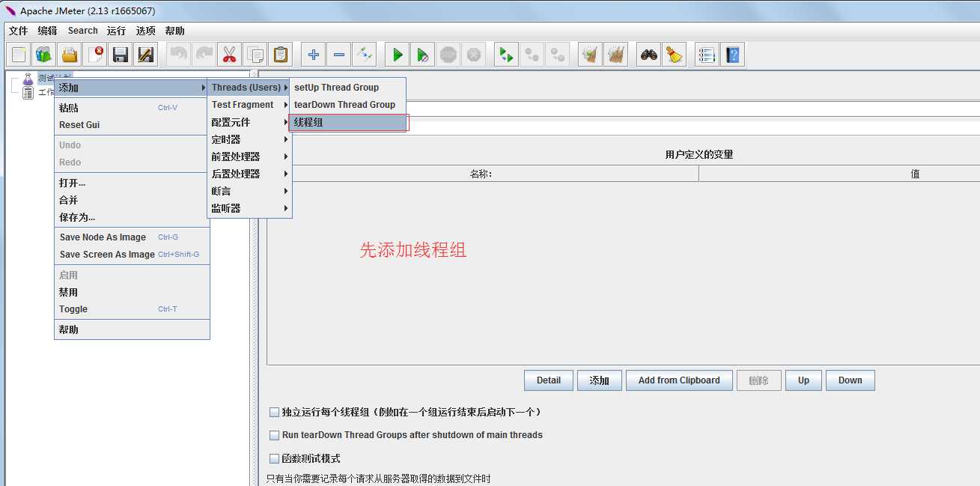Open the 文件 menu
Image resolution: width=980 pixels, height=486 pixels.
point(19,31)
